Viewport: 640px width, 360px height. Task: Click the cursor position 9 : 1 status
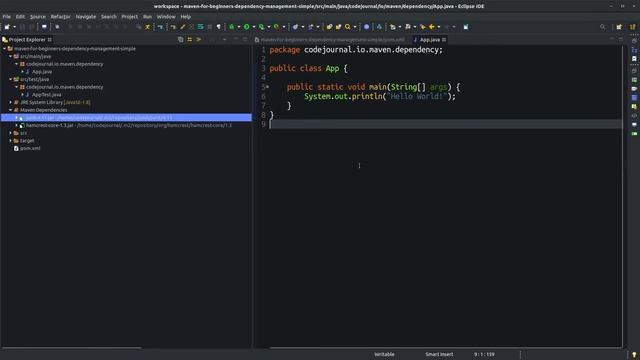tap(484, 354)
